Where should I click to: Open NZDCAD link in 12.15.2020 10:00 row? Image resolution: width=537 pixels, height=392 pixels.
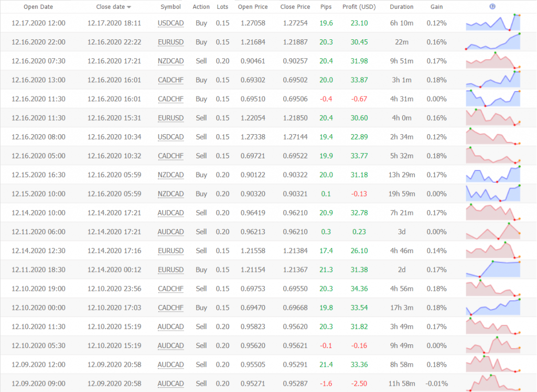pyautogui.click(x=170, y=194)
